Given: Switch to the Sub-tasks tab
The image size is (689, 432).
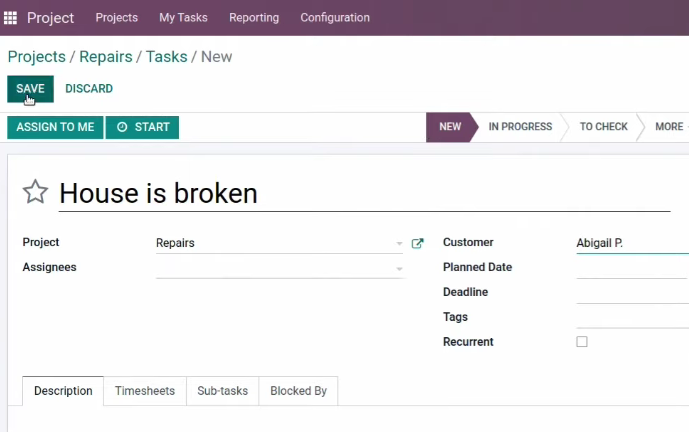Looking at the screenshot, I should point(222,391).
